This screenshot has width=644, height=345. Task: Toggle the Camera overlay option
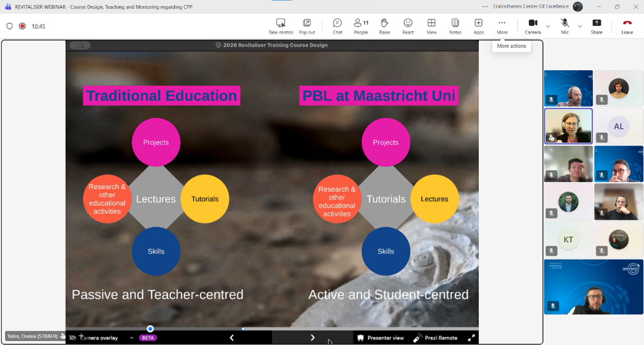click(94, 338)
